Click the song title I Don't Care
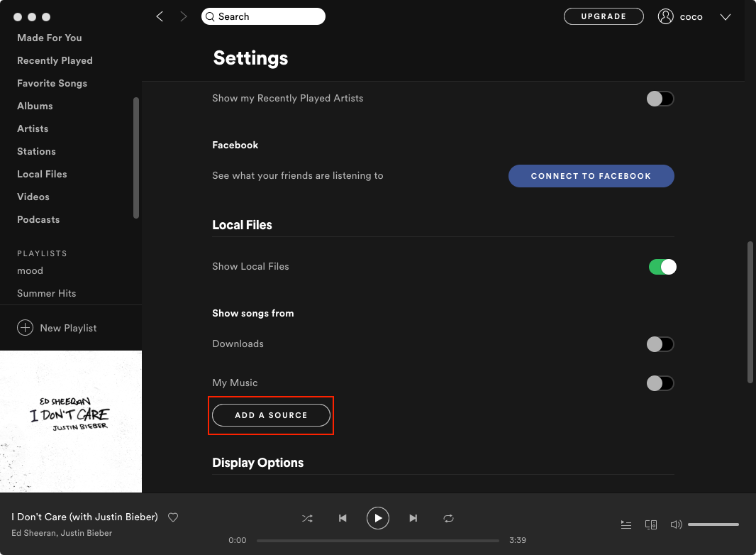 (85, 517)
